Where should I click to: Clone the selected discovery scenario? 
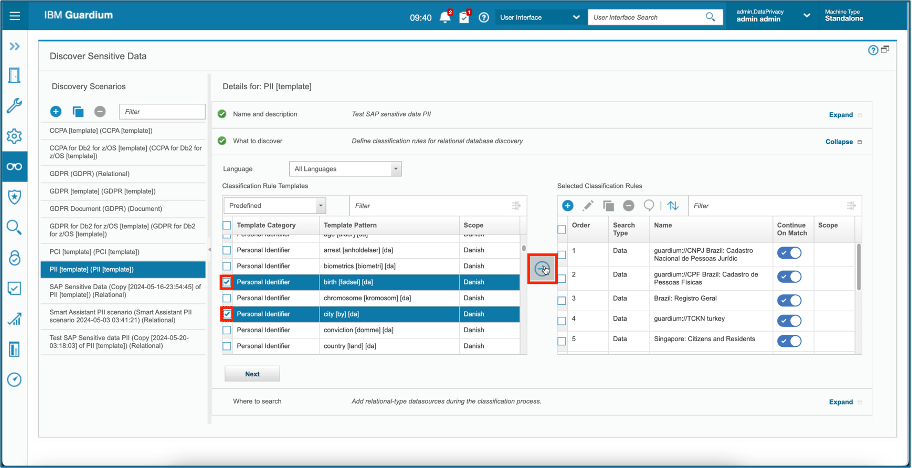(78, 111)
